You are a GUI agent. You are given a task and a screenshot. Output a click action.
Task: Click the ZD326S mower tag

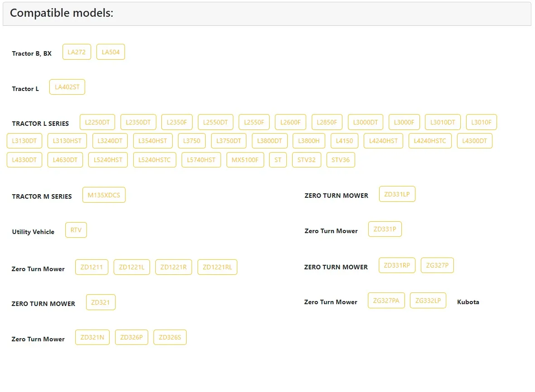[170, 338]
